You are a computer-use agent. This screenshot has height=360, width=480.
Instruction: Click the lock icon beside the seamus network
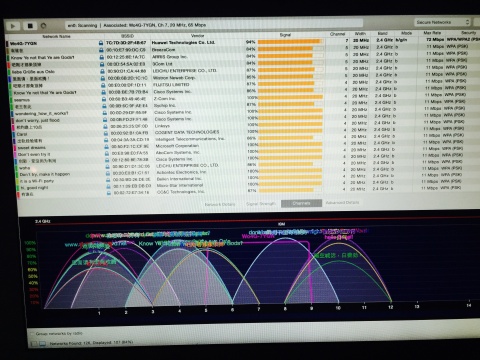(104, 99)
